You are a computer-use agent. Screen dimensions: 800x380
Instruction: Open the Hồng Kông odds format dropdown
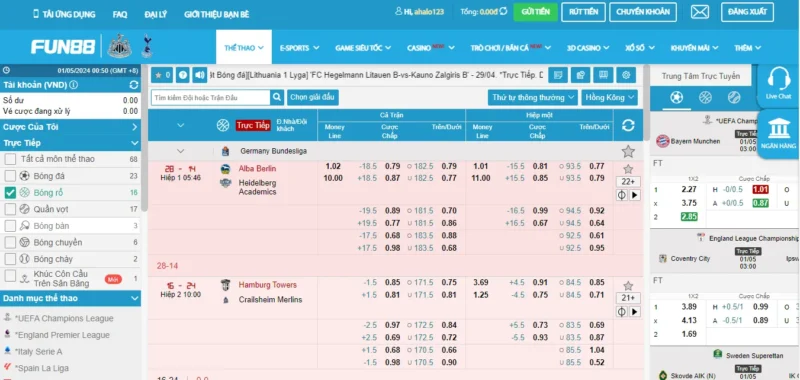pos(609,97)
